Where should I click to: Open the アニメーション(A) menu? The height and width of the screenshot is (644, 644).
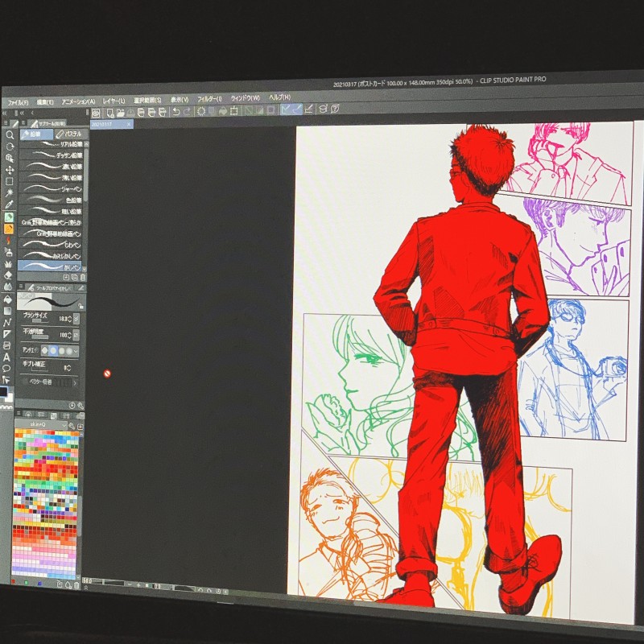pyautogui.click(x=78, y=101)
